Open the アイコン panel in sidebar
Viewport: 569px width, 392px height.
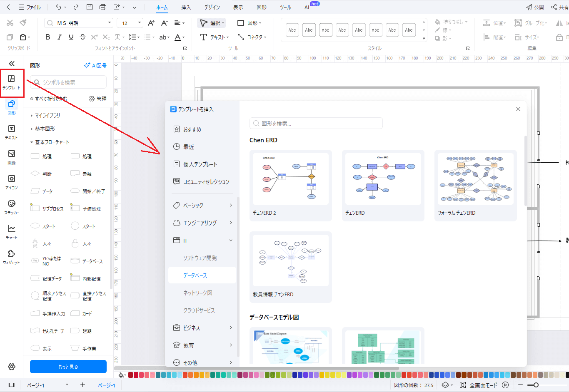pyautogui.click(x=12, y=182)
